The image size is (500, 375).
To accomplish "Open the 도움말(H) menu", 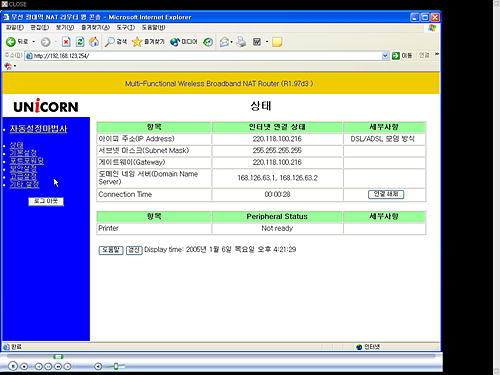I will pos(153,27).
